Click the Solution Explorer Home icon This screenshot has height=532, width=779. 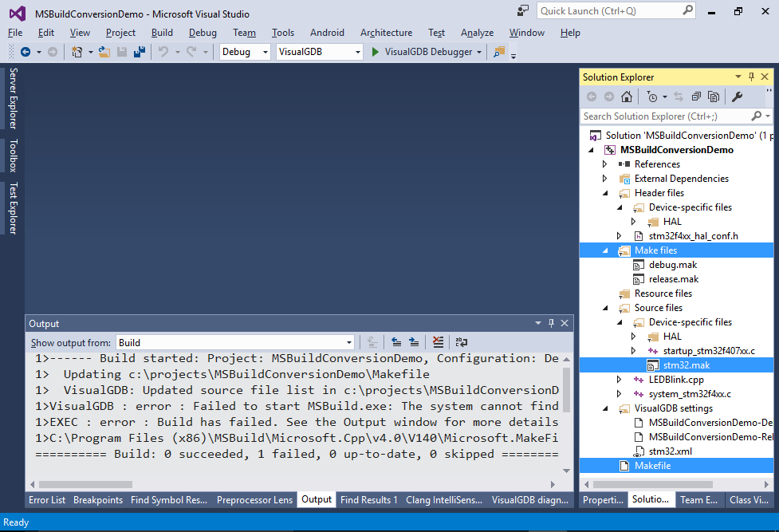[x=627, y=97]
